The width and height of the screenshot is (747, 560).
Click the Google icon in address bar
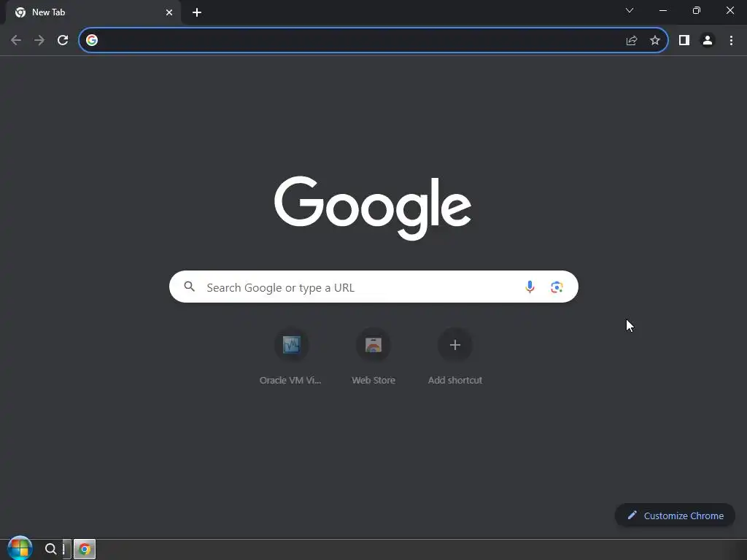coord(92,41)
